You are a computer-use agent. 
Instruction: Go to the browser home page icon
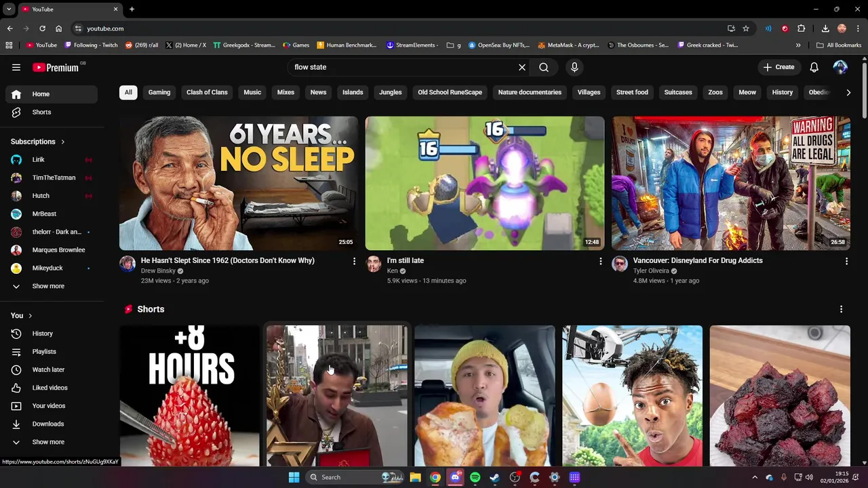[59, 28]
